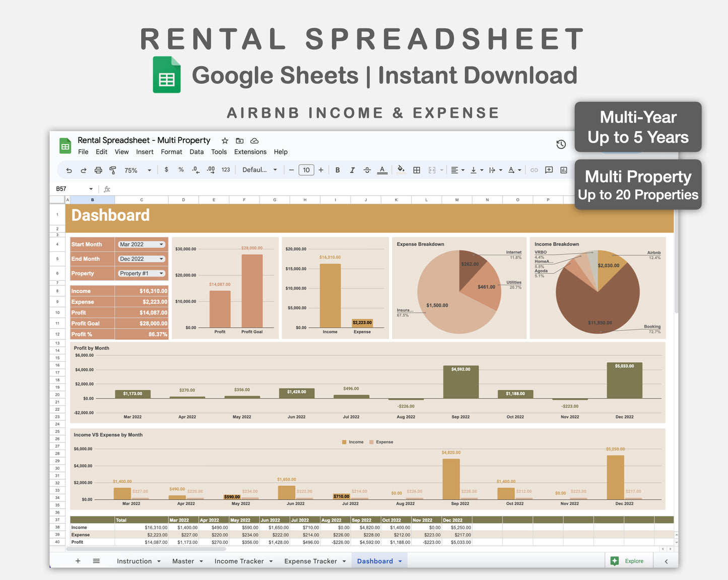Open the text color picker
The image size is (728, 580).
pos(382,170)
